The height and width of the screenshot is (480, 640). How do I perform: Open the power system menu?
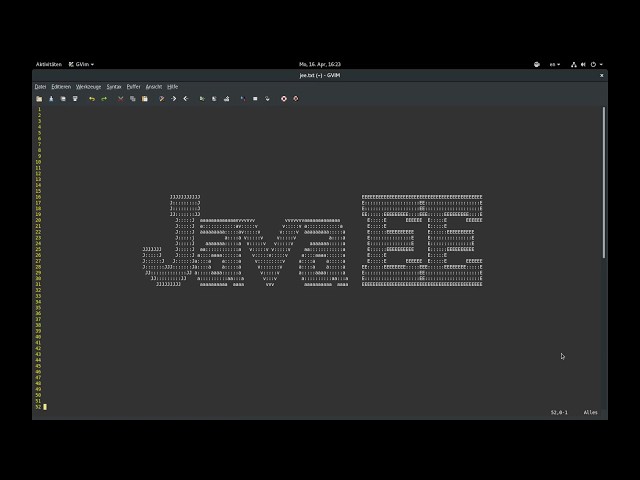point(596,64)
